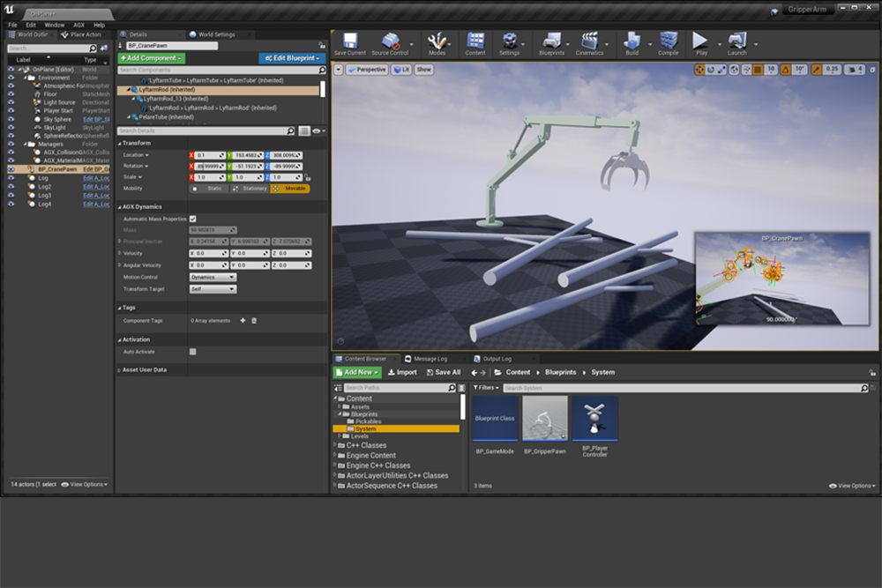The width and height of the screenshot is (882, 588).
Task: Click Add New in Content Browser
Action: point(358,372)
